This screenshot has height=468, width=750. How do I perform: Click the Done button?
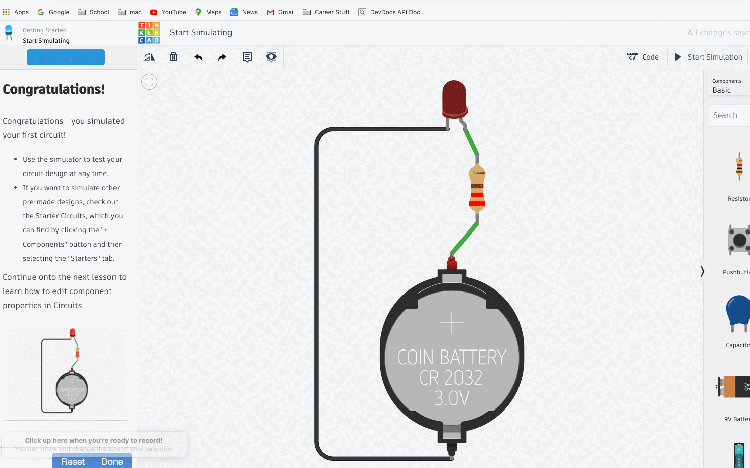112,462
